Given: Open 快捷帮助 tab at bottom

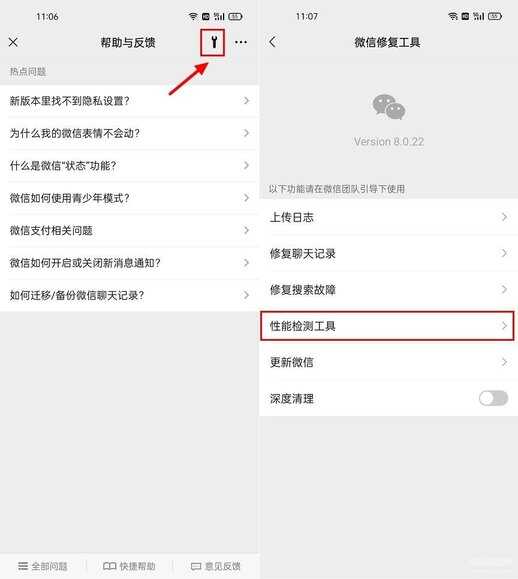Looking at the screenshot, I should click(x=129, y=566).
